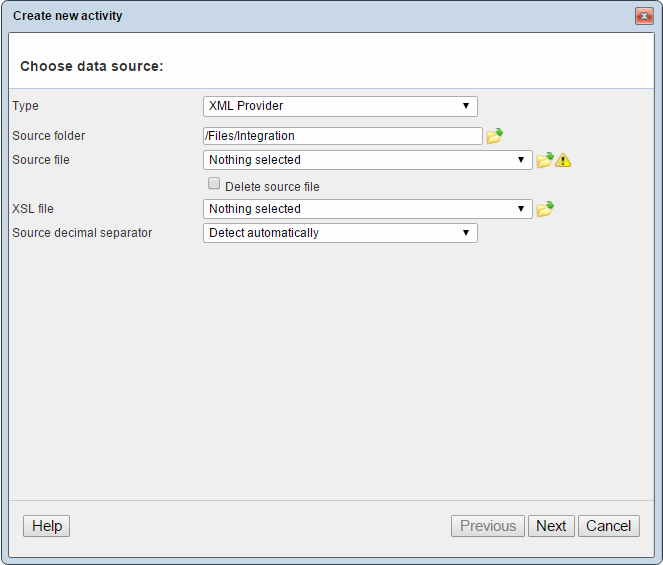Click the yellow warning icon next to Source file
The height and width of the screenshot is (565, 663).
click(563, 160)
